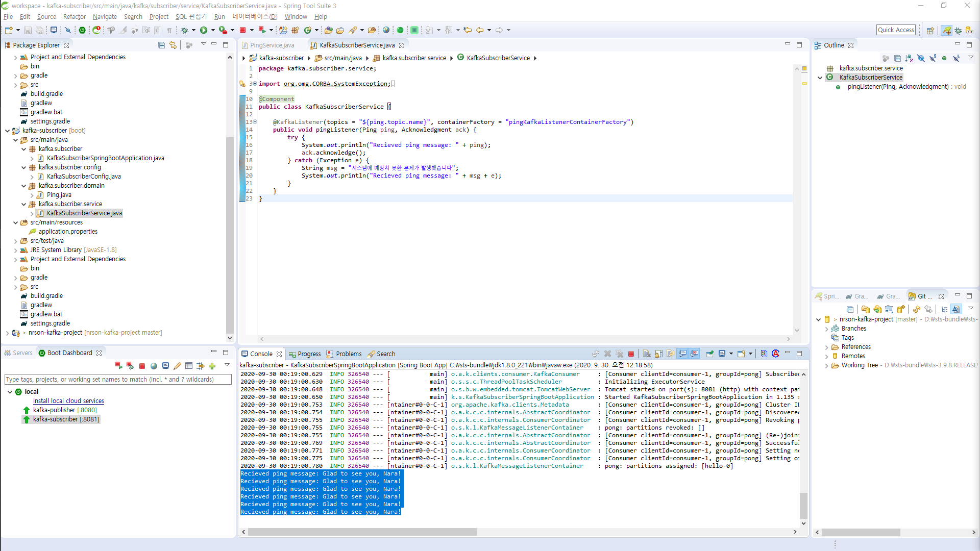
Task: Click stop icon in Boot Dashboard toolbar
Action: 142,366
